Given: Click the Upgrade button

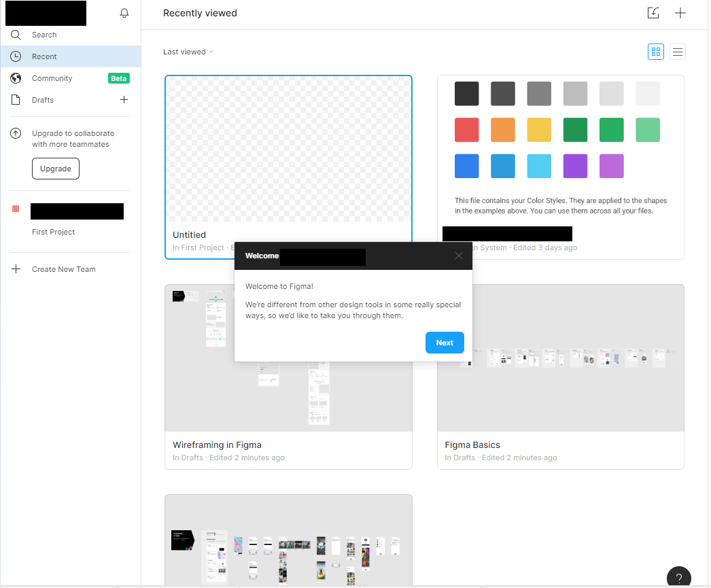Looking at the screenshot, I should coord(56,169).
